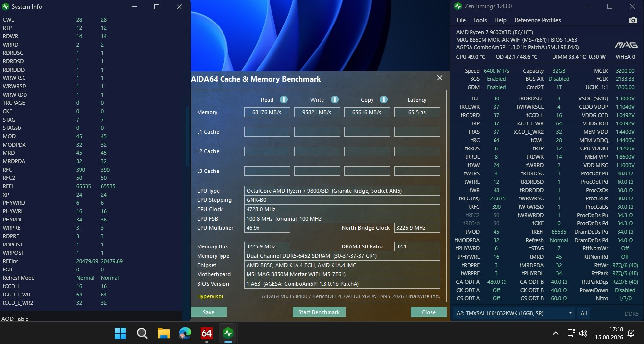Click the BIOS Version field 1.A63
The height and width of the screenshot is (344, 644).
[x=342, y=284]
